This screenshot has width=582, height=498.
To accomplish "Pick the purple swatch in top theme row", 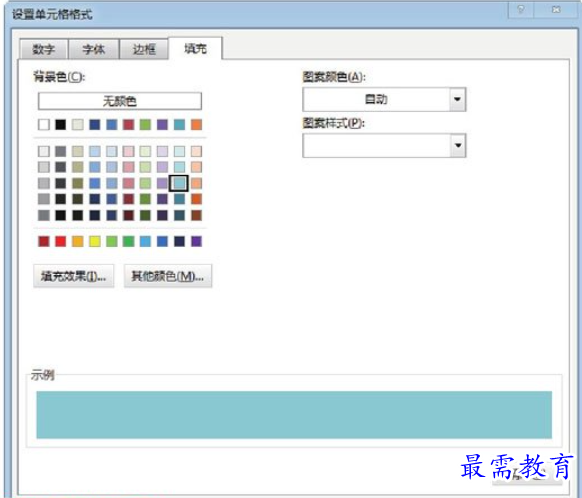I will click(x=162, y=124).
